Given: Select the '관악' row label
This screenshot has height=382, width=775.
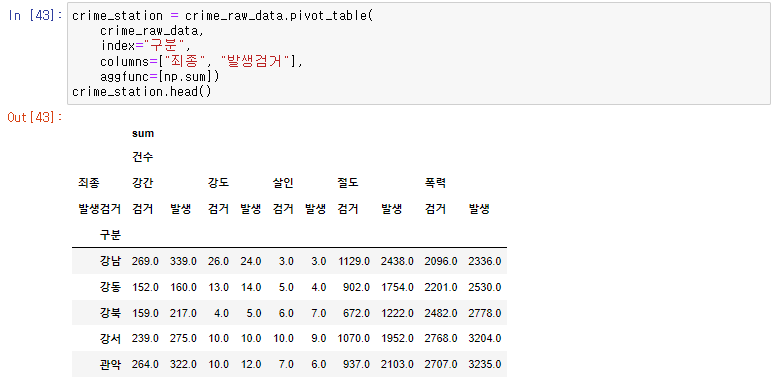Looking at the screenshot, I should coord(110,364).
